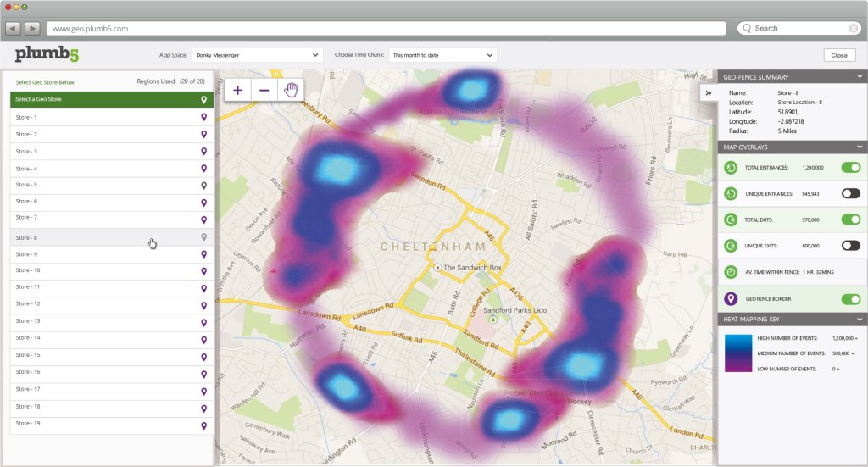Go back with the browser back arrow
The height and width of the screenshot is (467, 868).
tap(14, 28)
